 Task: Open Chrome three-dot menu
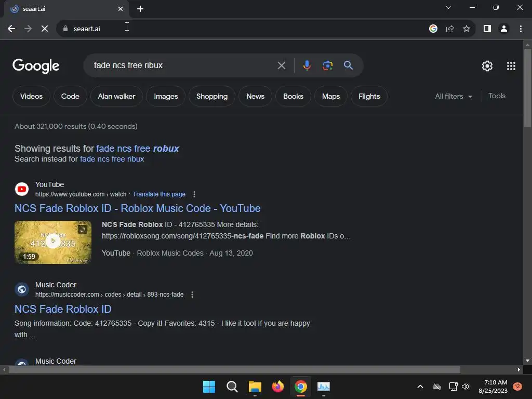coord(521,29)
